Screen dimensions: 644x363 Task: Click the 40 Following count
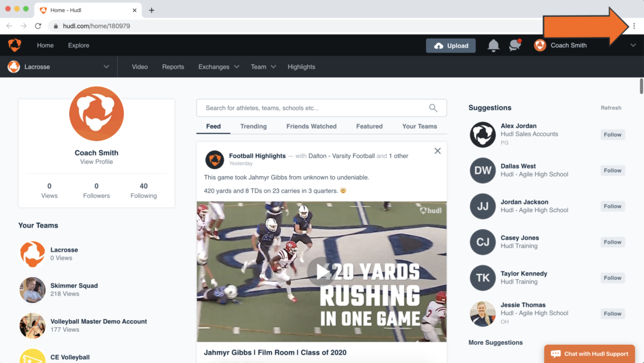[x=144, y=191]
